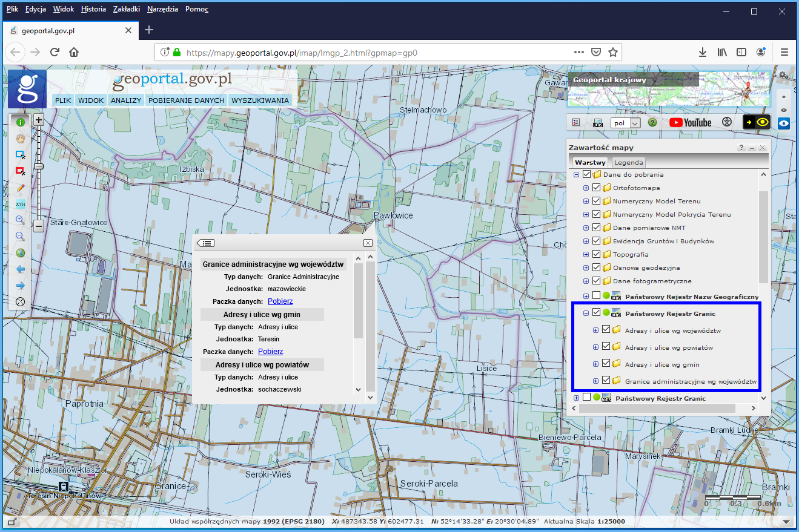The image size is (799, 532).
Task: Expand Adresy i ulice wg województw node
Action: click(x=595, y=330)
